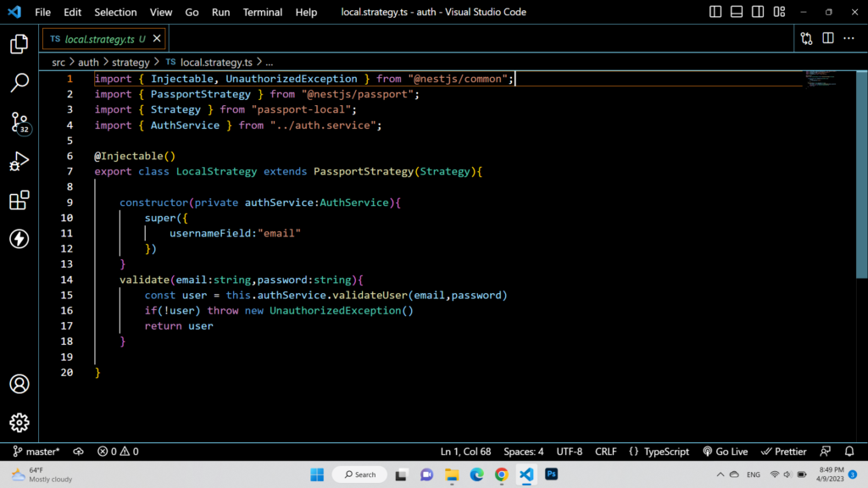
Task: Open the Run and Debug view
Action: (19, 162)
